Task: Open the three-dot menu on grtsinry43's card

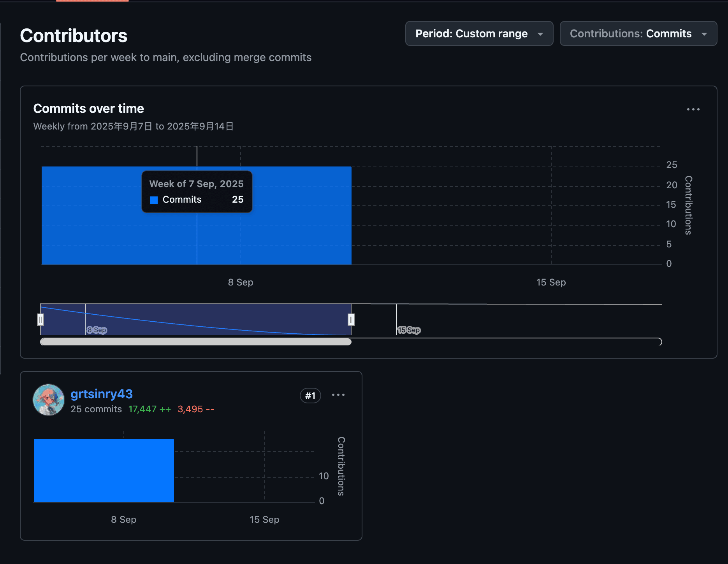Action: pos(338,395)
